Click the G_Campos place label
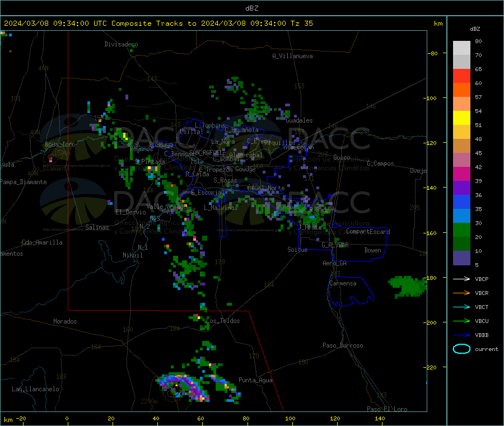The height and width of the screenshot is (426, 504). point(380,163)
